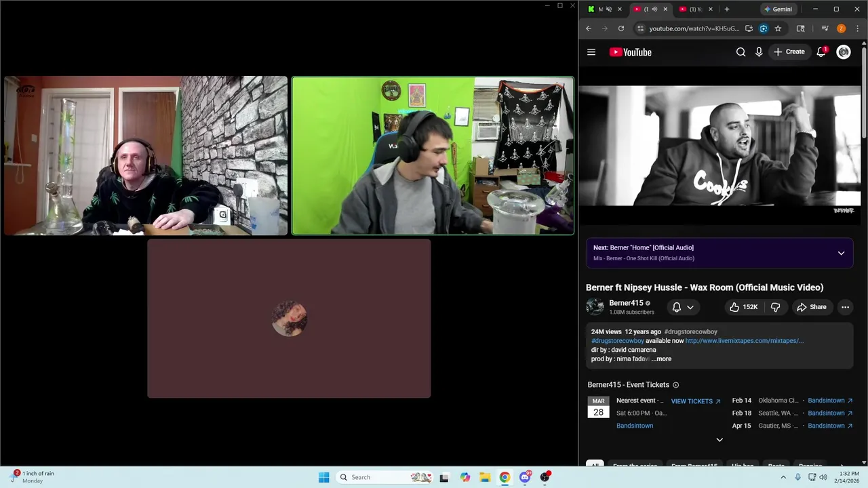Screen dimensions: 868x488
Task: Click the YouTube URL address bar
Action: coord(694,28)
